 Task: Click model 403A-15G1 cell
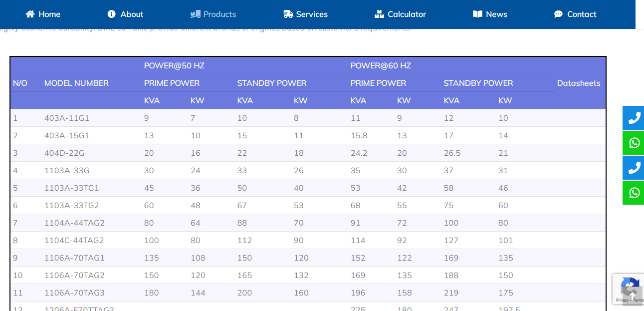[x=67, y=135]
